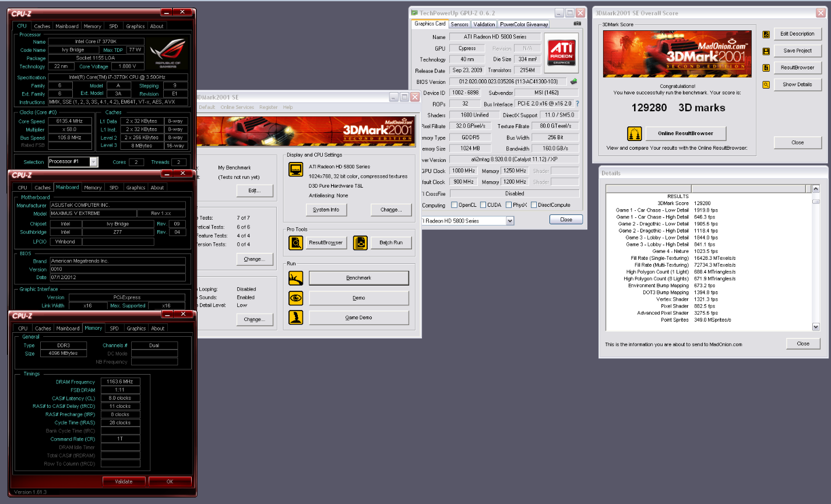Click the Edit Description icon in Overall Score

pyautogui.click(x=766, y=34)
